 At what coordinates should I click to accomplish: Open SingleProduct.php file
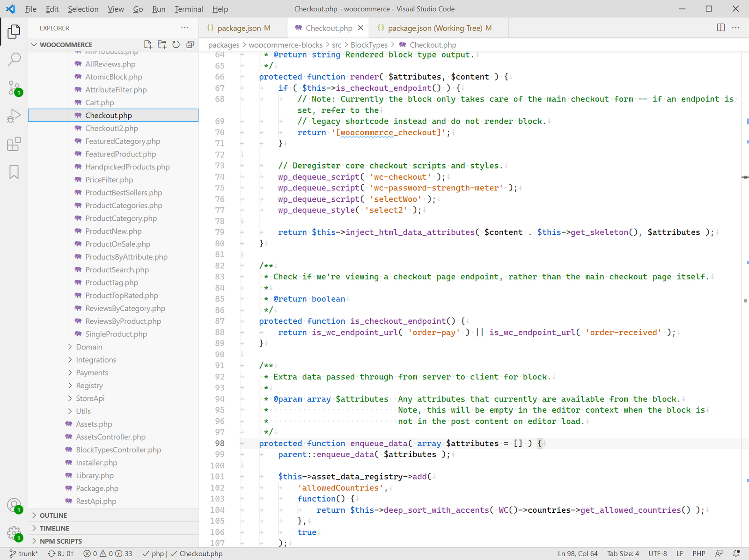pyautogui.click(x=116, y=334)
